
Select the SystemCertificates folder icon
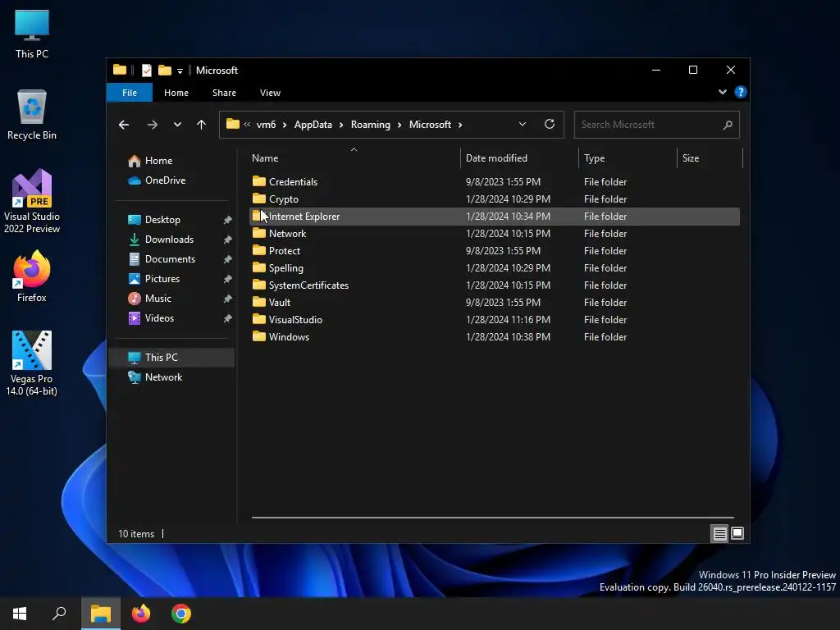(259, 285)
